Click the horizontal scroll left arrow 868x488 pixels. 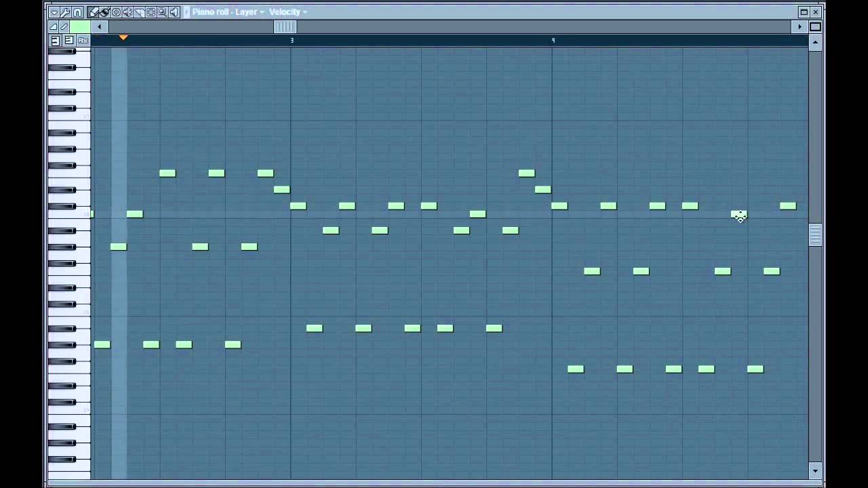pyautogui.click(x=99, y=27)
